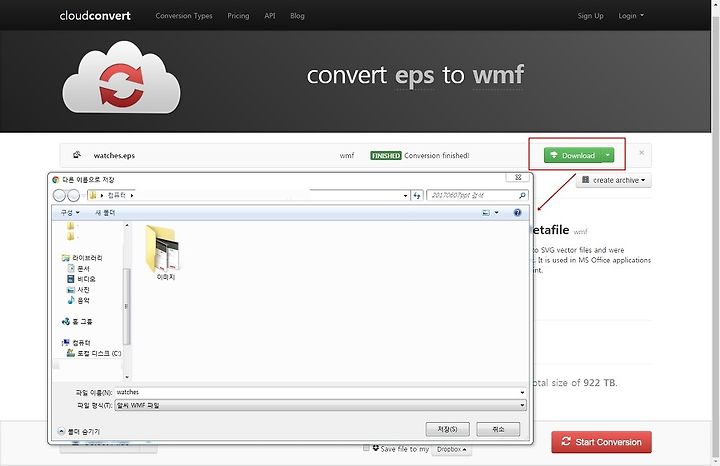Open the 구성 organize menu

point(70,213)
